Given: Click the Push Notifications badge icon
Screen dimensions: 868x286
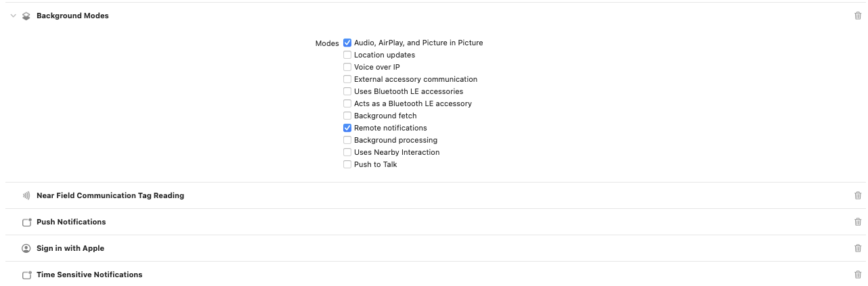Looking at the screenshot, I should [x=26, y=222].
